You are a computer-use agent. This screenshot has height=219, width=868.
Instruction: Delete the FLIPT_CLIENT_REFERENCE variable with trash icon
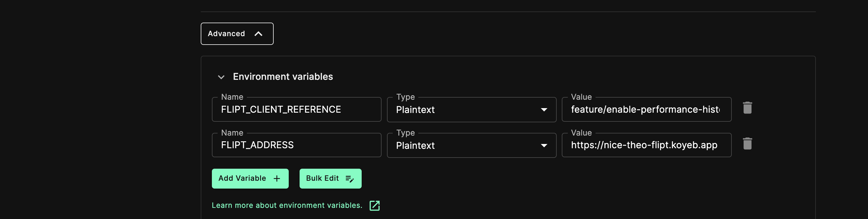coord(747,108)
